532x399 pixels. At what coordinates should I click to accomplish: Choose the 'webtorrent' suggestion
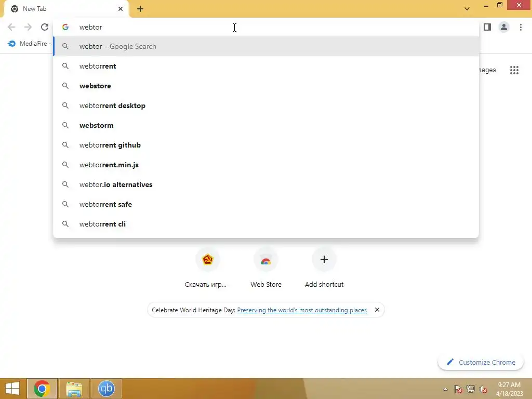(x=266, y=66)
